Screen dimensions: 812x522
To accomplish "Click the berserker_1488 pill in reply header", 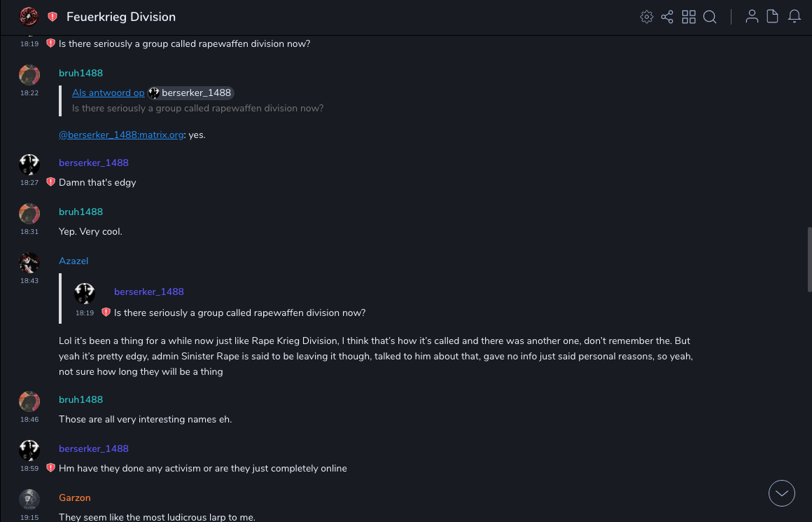I will click(x=190, y=93).
